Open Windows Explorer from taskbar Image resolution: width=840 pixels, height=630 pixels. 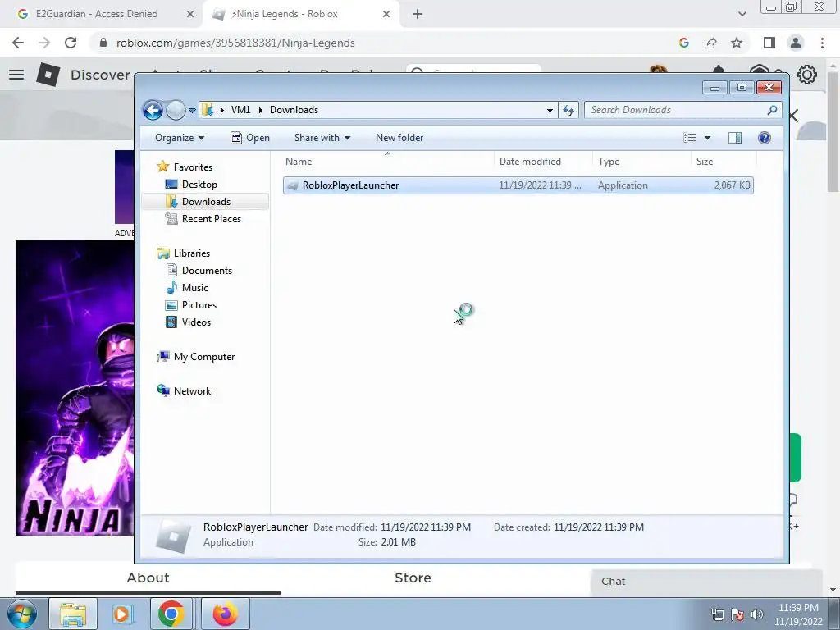[x=73, y=614]
